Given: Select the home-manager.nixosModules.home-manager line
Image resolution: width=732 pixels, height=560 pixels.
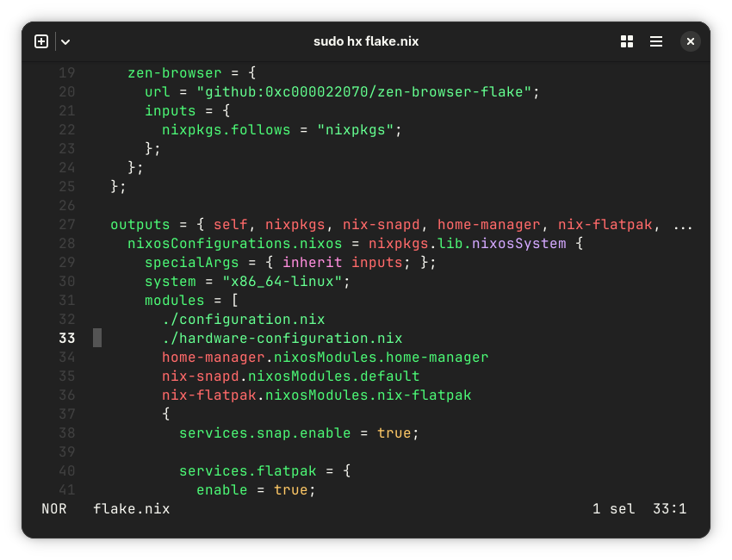Looking at the screenshot, I should coord(325,357).
